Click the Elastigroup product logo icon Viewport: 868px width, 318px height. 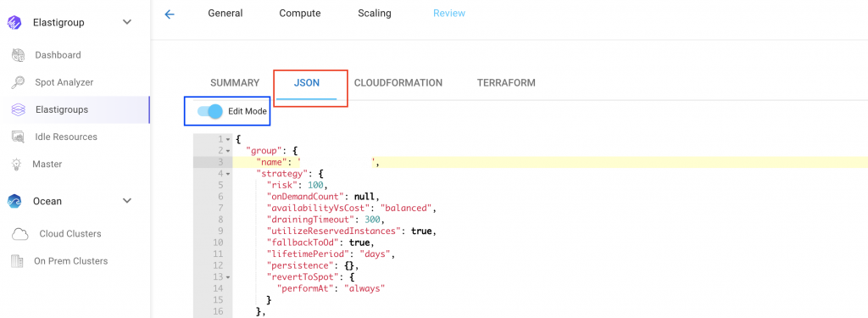[x=14, y=23]
